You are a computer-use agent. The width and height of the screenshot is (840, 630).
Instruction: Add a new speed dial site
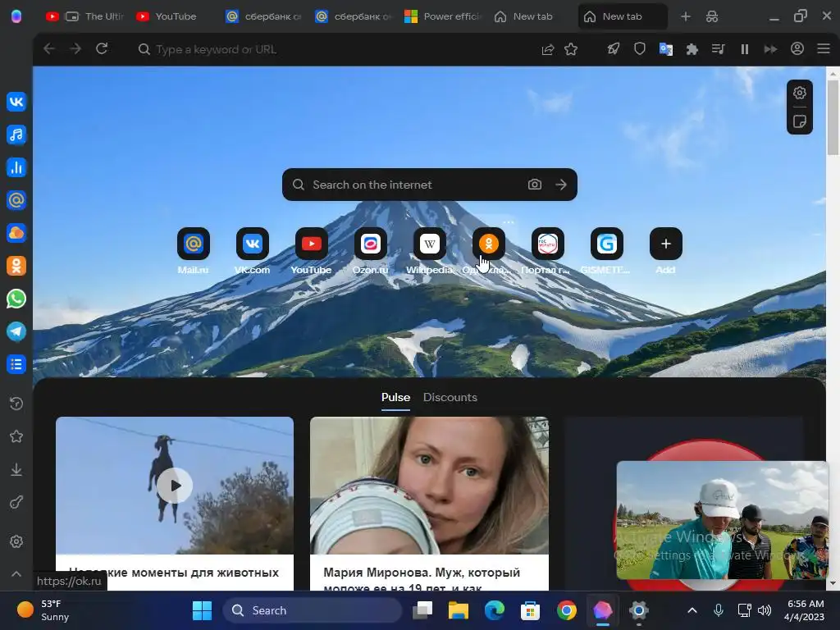click(666, 244)
